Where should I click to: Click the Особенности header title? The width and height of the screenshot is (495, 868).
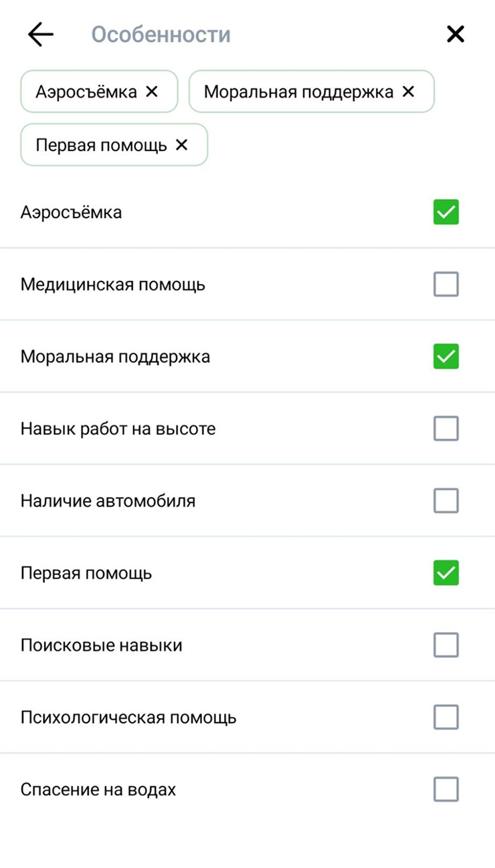point(161,35)
